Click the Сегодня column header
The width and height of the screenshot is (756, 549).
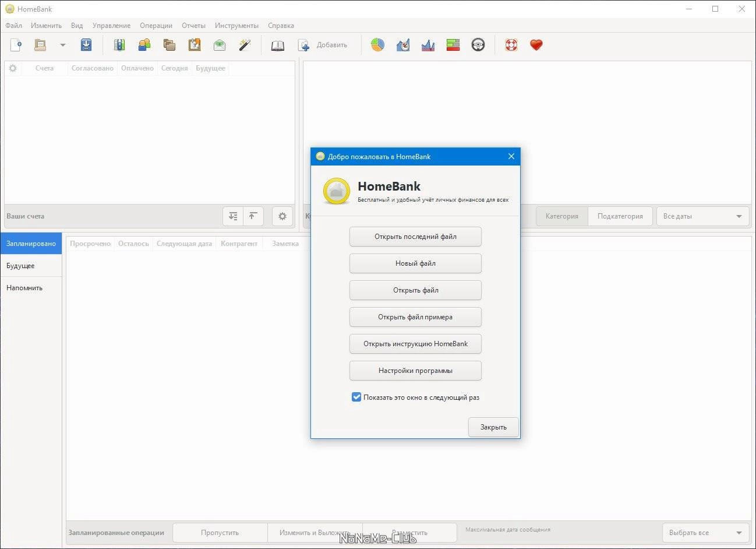[175, 68]
